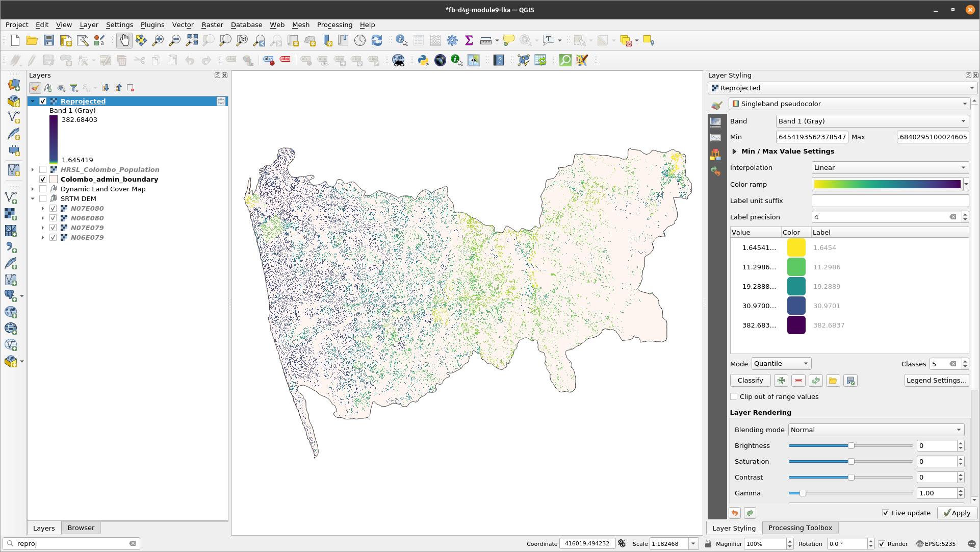Open the Plugins menu
This screenshot has height=552, width=980.
(152, 25)
